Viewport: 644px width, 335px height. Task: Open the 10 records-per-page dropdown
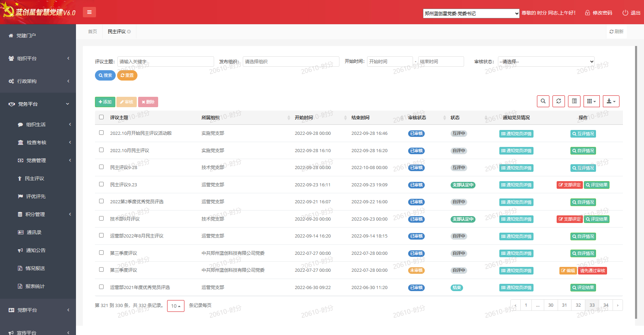click(x=176, y=306)
